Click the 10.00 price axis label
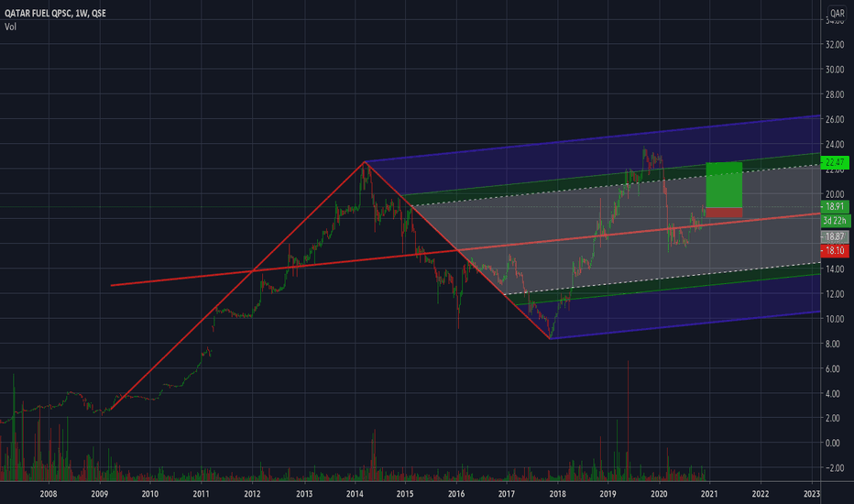The image size is (854, 504). coord(835,319)
